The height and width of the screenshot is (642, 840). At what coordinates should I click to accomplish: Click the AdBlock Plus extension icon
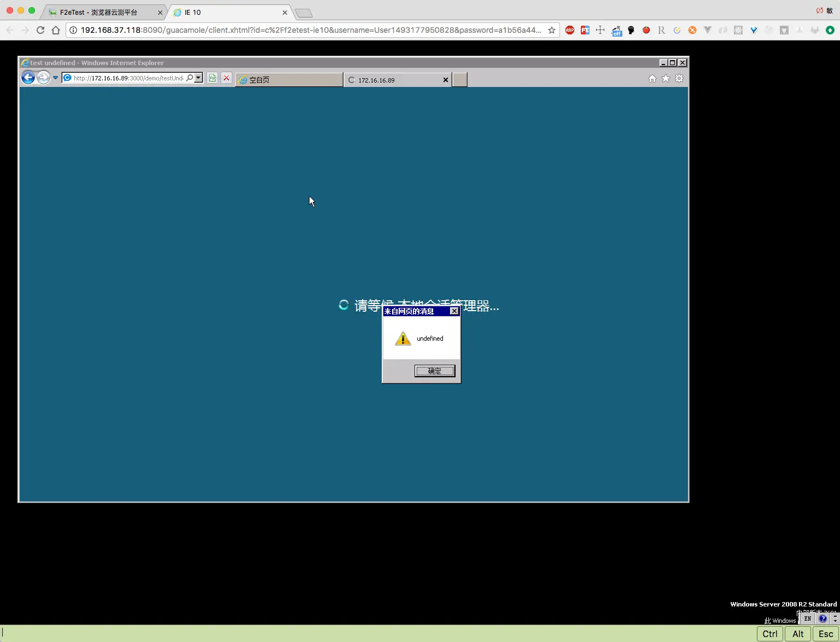coord(570,30)
